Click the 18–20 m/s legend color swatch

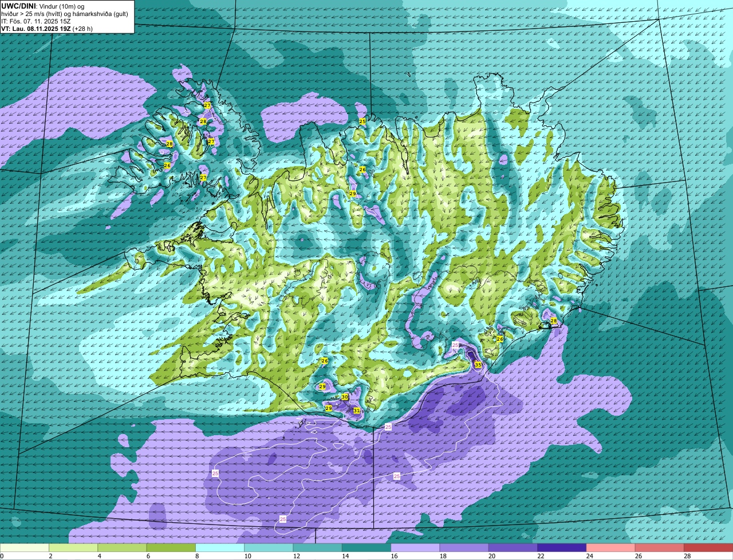[x=464, y=547]
